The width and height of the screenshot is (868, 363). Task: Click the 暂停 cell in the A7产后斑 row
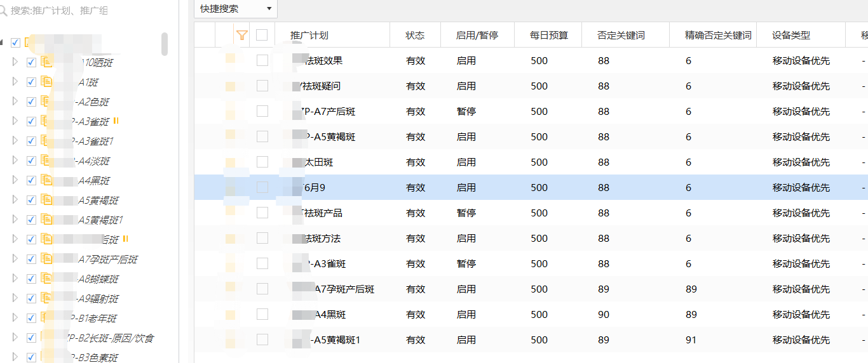point(466,111)
